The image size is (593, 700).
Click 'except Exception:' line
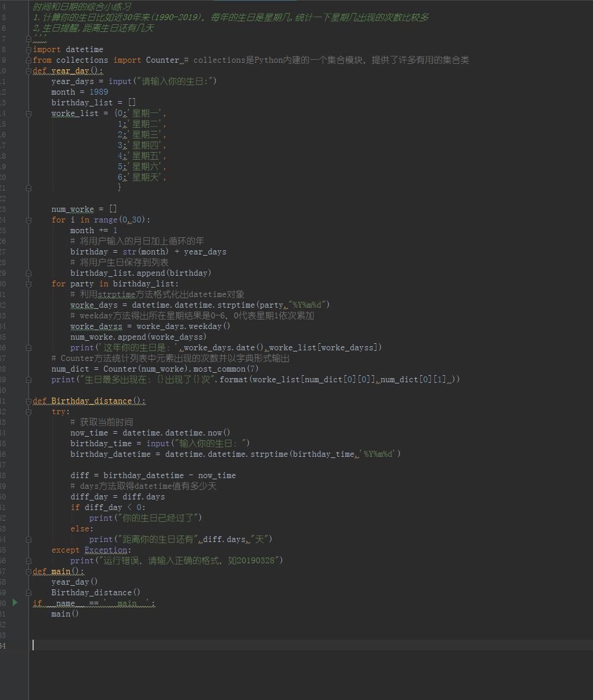(x=91, y=550)
